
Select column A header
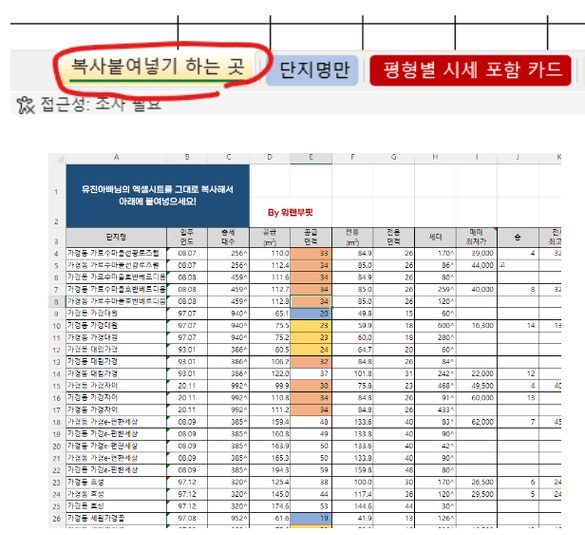116,157
